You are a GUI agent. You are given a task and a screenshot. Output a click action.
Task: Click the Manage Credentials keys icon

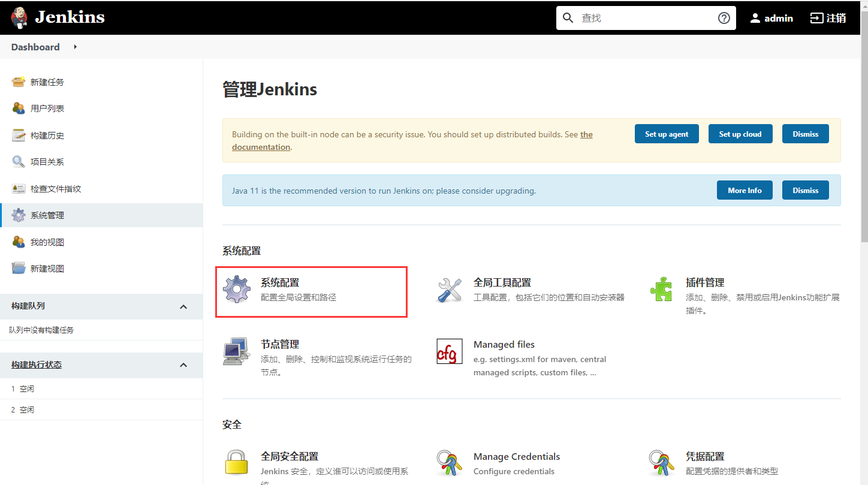tap(450, 463)
